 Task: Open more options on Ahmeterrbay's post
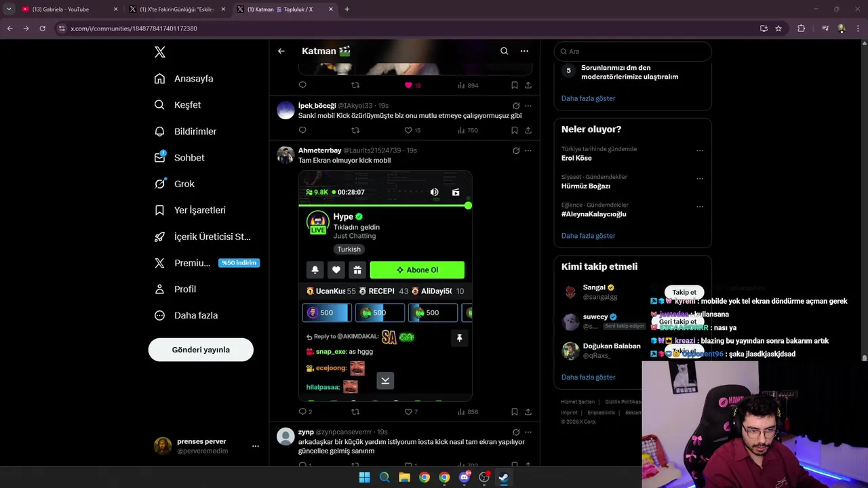click(x=528, y=150)
